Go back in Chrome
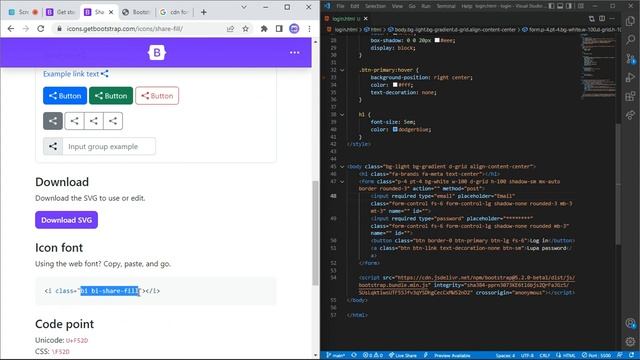This screenshot has width=640, height=360. [x=11, y=29]
